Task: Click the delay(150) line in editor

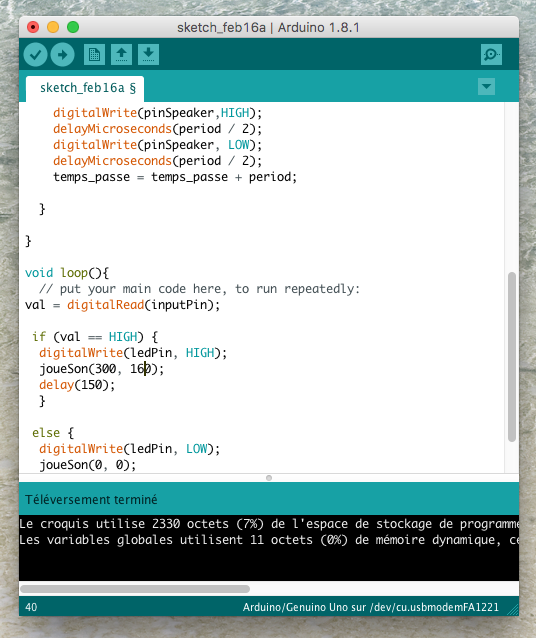Action: point(77,385)
